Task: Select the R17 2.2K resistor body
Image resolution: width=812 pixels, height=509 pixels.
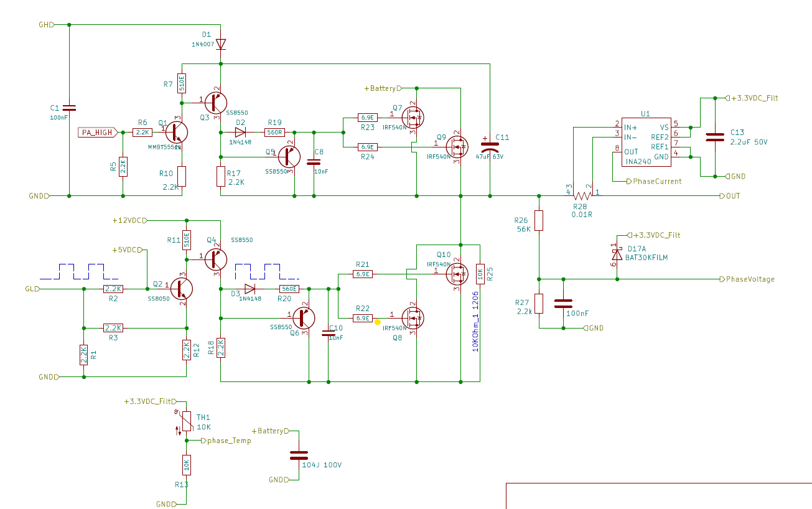Action: click(x=221, y=176)
